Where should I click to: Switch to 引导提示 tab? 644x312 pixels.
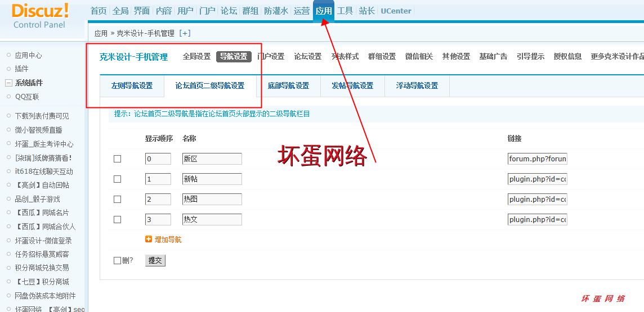531,57
